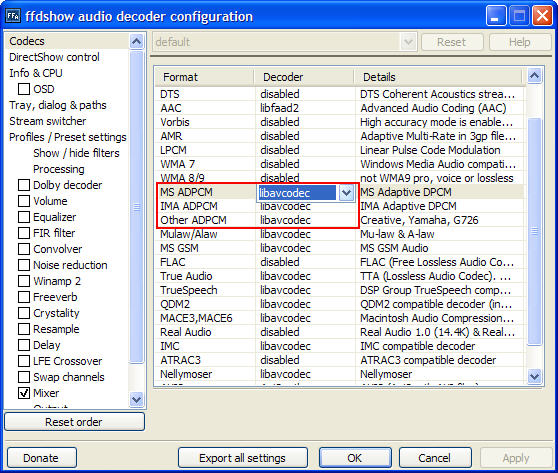Toggle the Winamp 2 checkbox

point(24,281)
